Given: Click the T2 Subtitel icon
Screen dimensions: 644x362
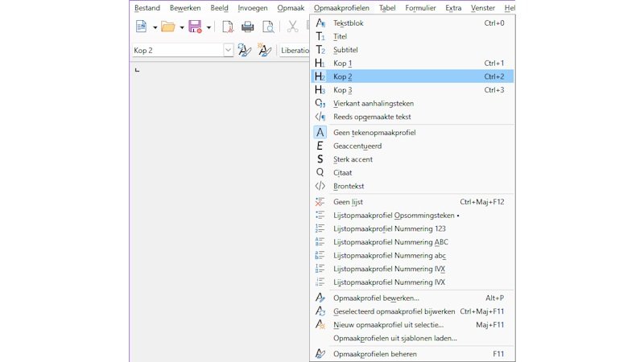Looking at the screenshot, I should pyautogui.click(x=320, y=50).
